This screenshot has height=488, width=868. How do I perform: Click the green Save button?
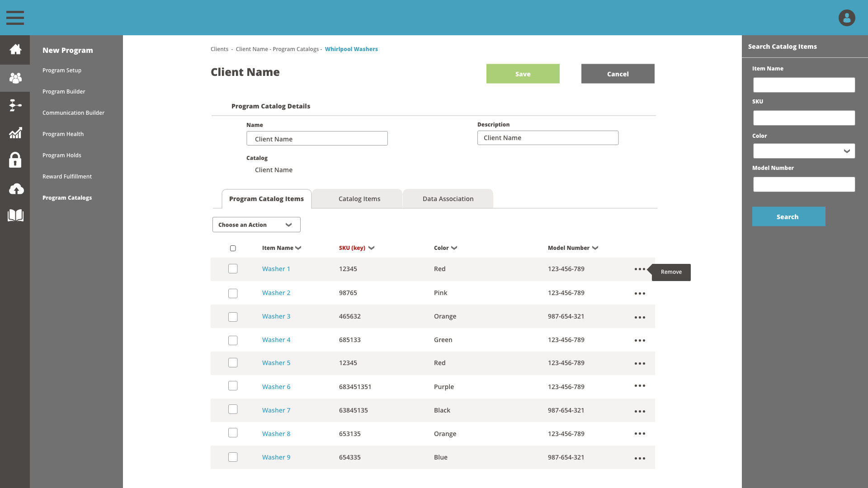point(523,74)
